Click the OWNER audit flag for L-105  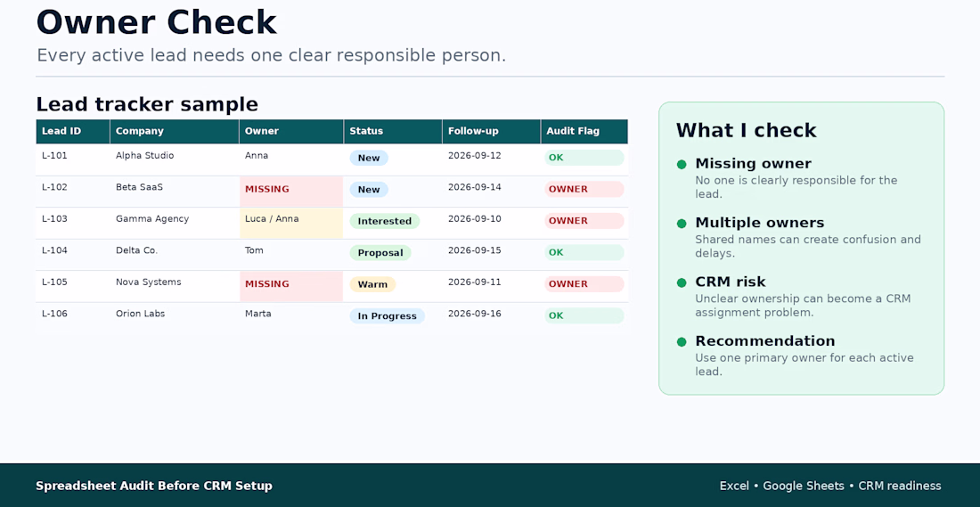(584, 284)
